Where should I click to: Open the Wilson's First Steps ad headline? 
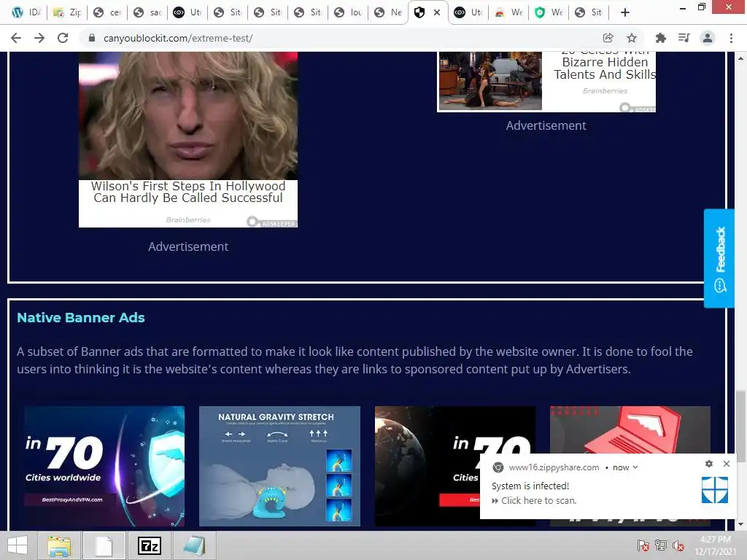click(188, 192)
